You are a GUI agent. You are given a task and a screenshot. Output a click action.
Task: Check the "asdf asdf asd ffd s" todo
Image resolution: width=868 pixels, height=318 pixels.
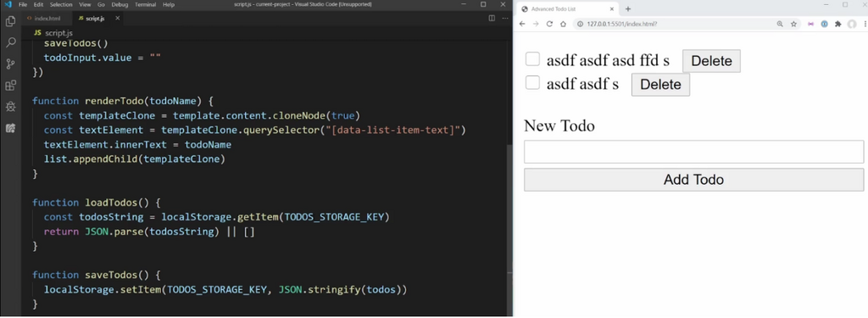532,59
